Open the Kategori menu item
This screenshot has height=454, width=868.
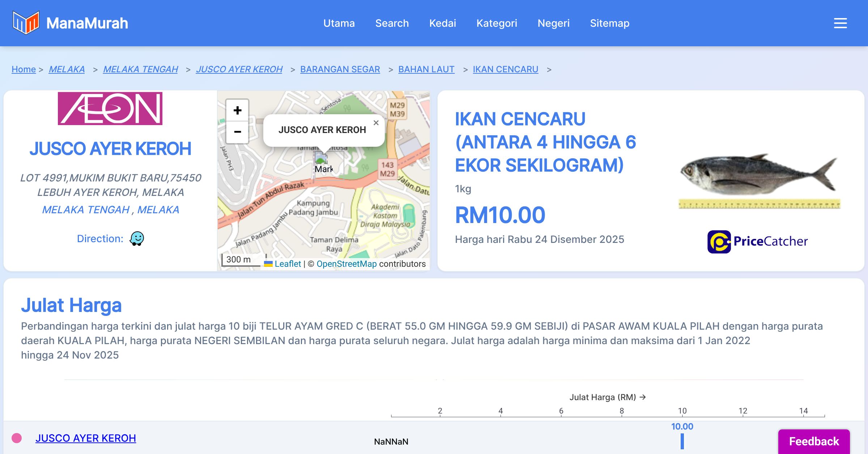click(x=497, y=23)
